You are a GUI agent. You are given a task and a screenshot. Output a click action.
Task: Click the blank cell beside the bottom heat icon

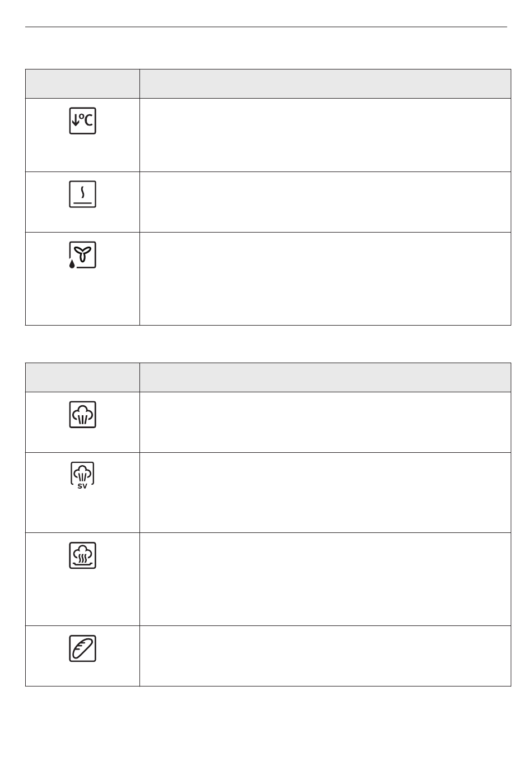pyautogui.click(x=325, y=202)
